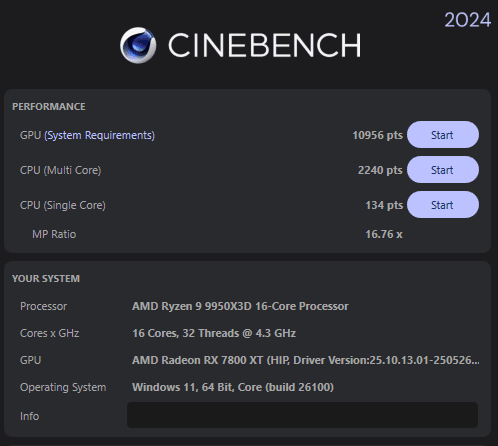Open the System Requirements link

pyautogui.click(x=99, y=135)
